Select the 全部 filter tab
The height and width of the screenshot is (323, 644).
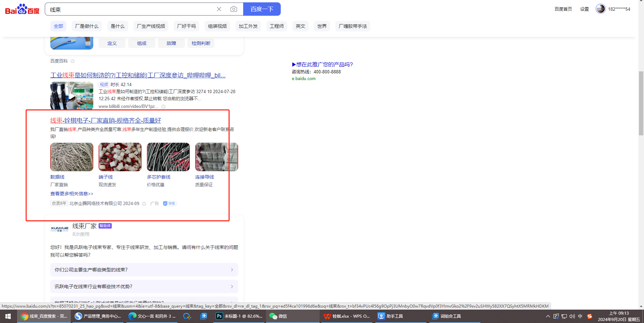pos(58,26)
